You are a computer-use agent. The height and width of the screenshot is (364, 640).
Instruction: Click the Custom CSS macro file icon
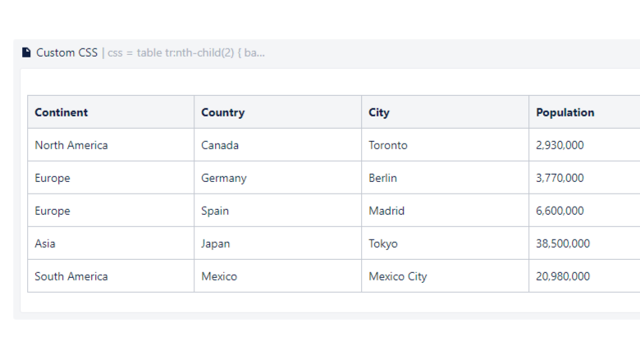click(x=26, y=53)
